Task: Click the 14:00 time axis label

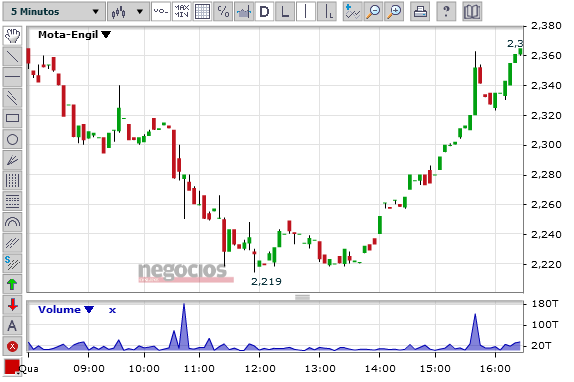Action: (380, 368)
